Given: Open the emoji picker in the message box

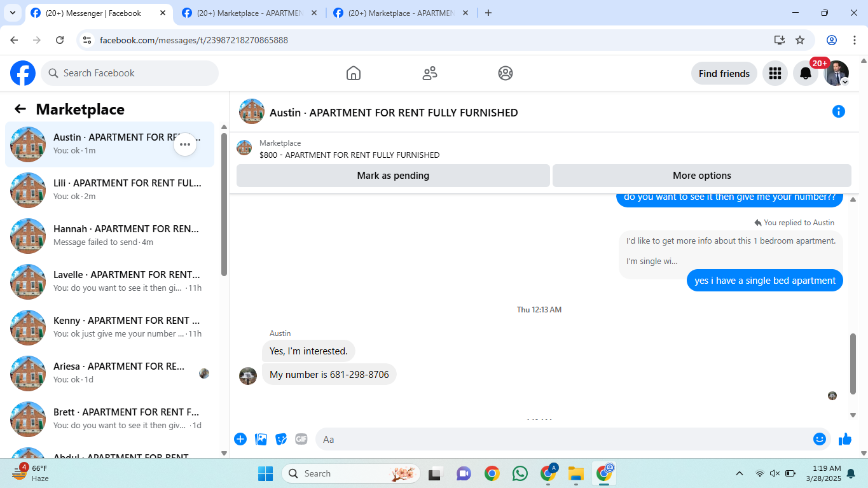Looking at the screenshot, I should click(x=820, y=439).
